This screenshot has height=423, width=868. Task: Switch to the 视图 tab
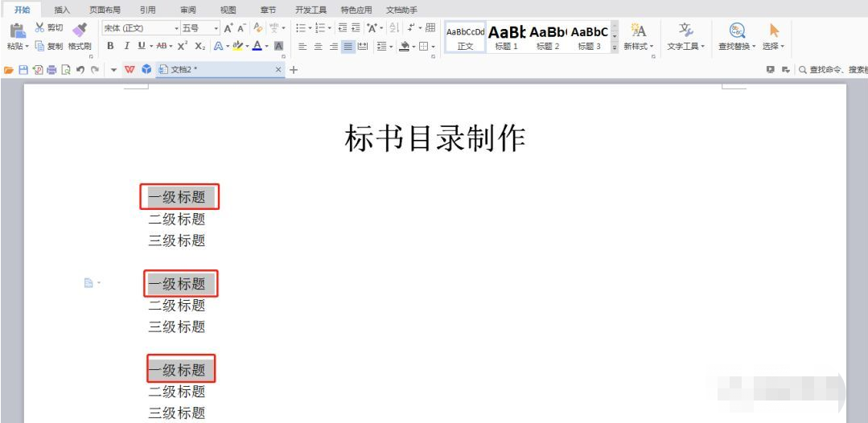point(228,10)
